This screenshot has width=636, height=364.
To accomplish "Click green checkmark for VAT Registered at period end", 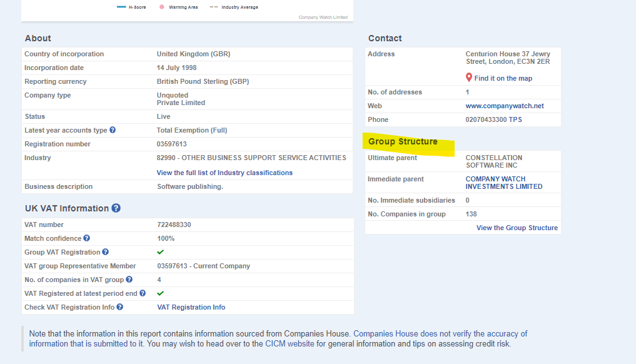I will pos(160,293).
